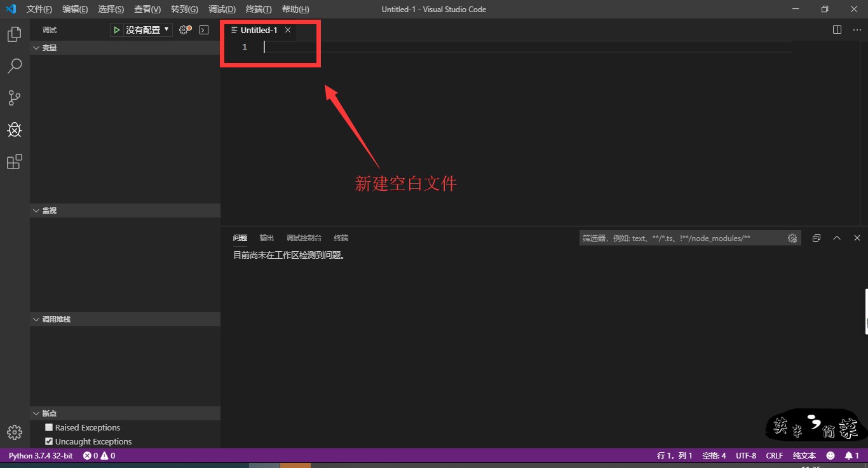Change indentation via 空格: 4
Viewport: 868px width, 468px height.
tap(714, 456)
